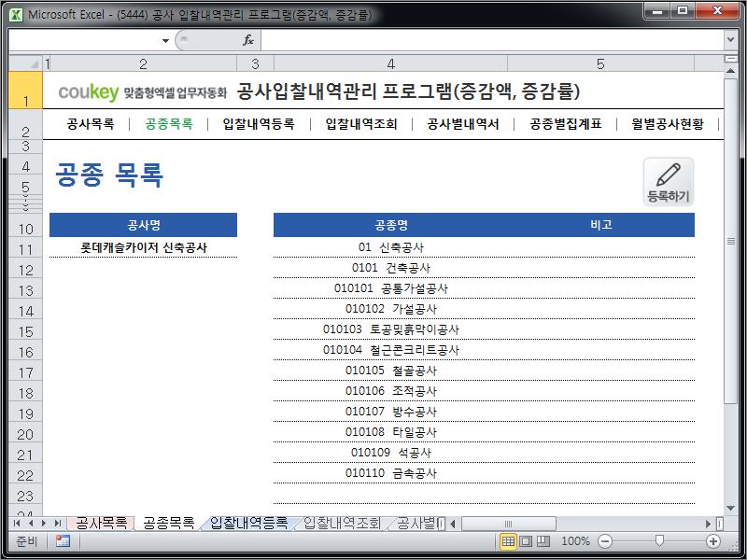Select the 01 신축공사 row
Viewport: 747px width, 560px height.
coord(484,247)
